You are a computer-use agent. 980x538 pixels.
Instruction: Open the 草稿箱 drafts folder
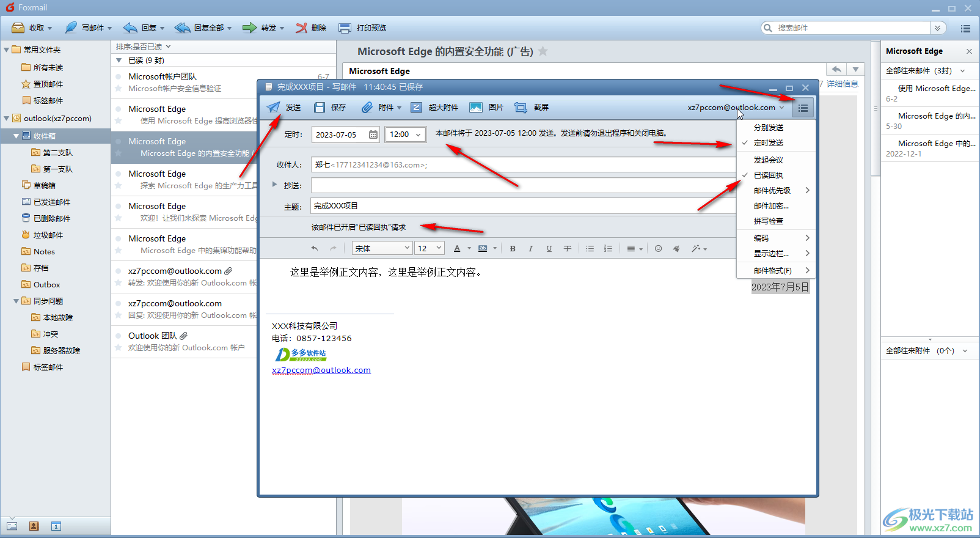coord(45,185)
